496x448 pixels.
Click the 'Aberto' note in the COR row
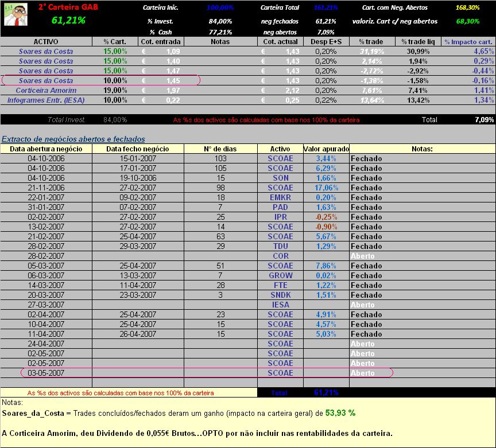[x=362, y=256]
